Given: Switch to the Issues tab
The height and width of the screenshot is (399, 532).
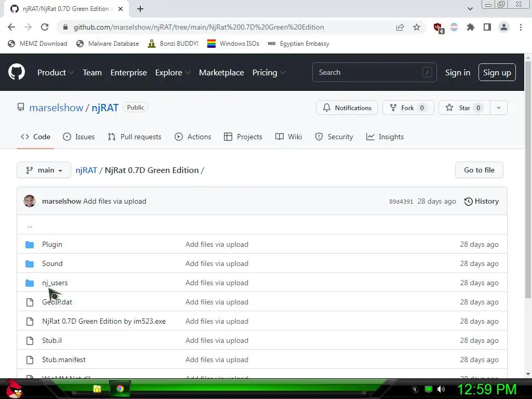Looking at the screenshot, I should (79, 137).
